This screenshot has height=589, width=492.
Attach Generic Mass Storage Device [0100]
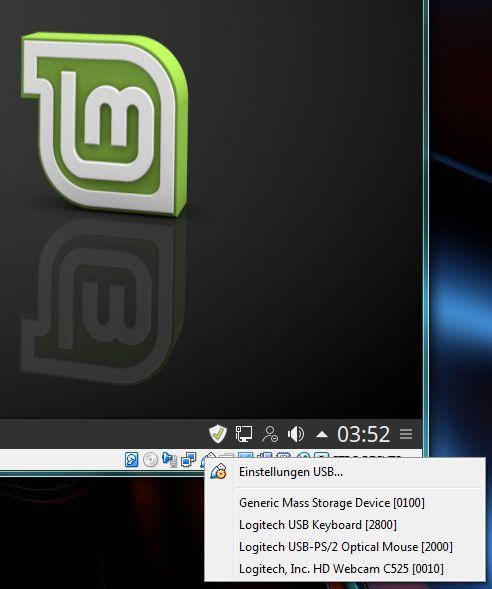(x=345, y=503)
